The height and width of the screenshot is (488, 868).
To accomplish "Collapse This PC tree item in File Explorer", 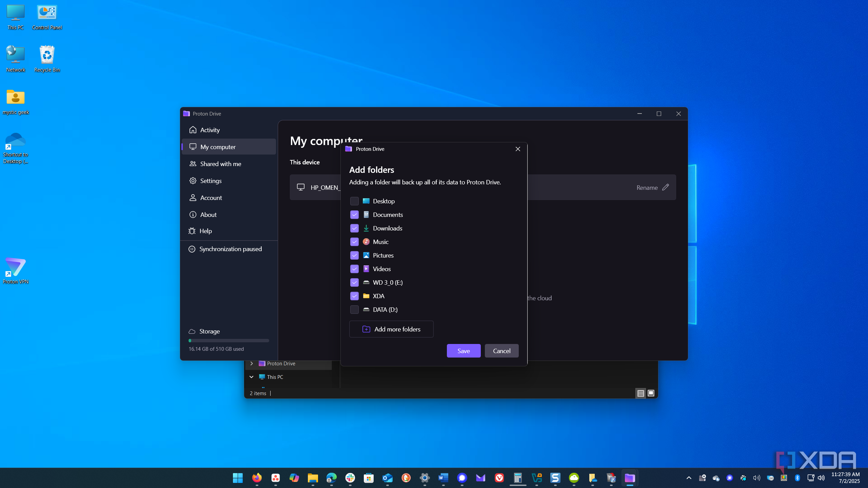I will coord(252,377).
